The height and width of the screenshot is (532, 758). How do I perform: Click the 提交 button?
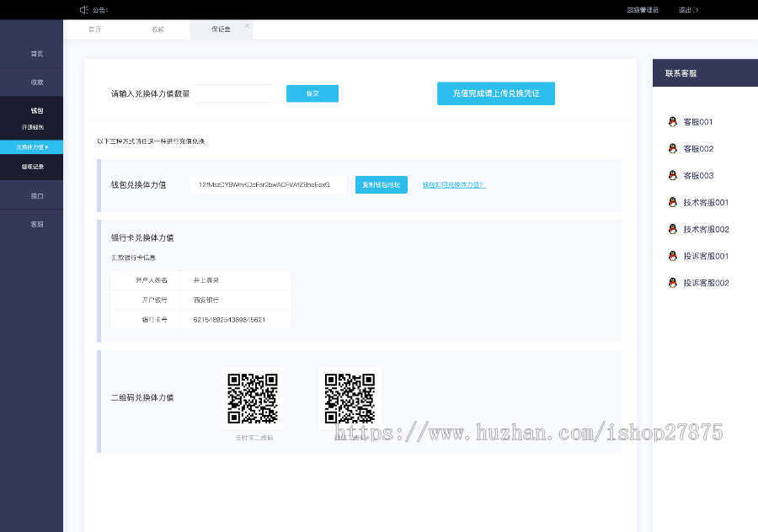point(312,93)
